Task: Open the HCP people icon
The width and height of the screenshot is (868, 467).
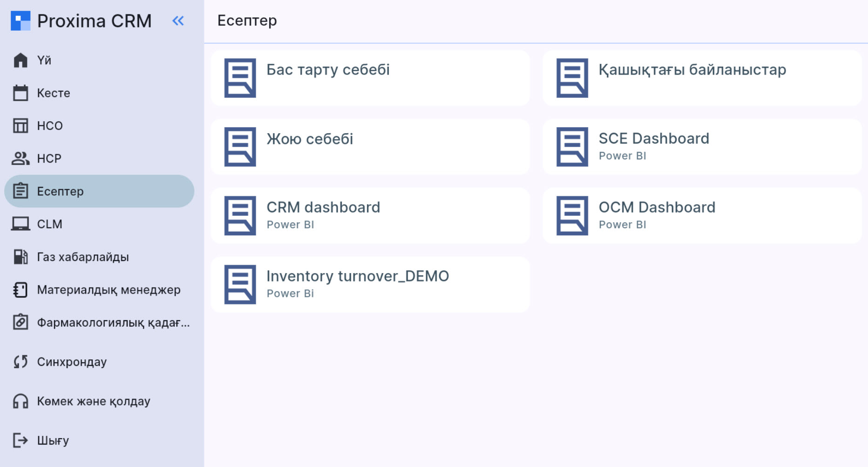Action: [20, 158]
